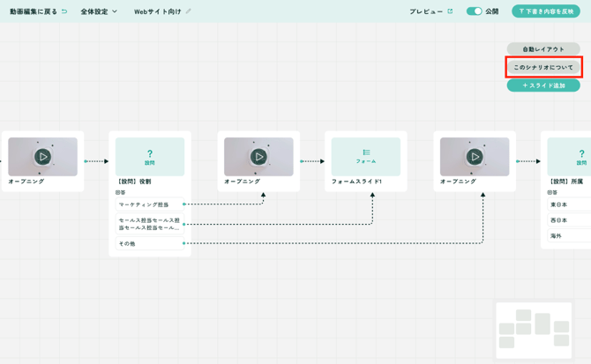Click the form list icon on フォームスライド1

366,152
